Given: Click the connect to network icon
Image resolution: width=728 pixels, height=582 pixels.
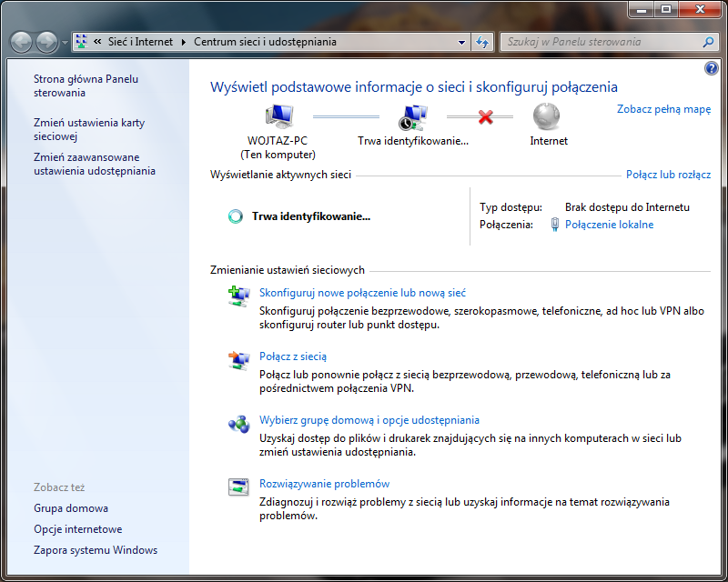Looking at the screenshot, I should click(238, 360).
